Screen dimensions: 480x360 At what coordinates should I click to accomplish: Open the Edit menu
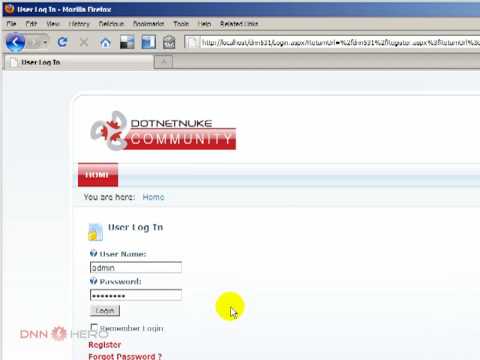click(x=31, y=24)
